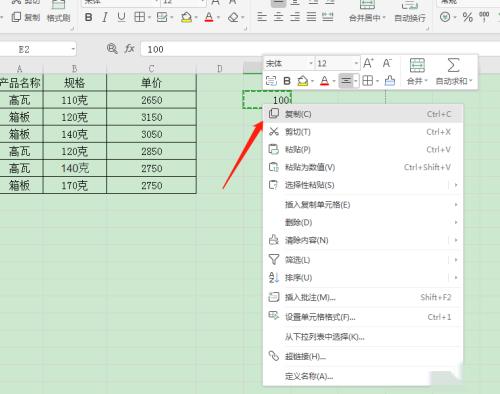
Task: Click 超链接(H)... entry
Action: 363,356
